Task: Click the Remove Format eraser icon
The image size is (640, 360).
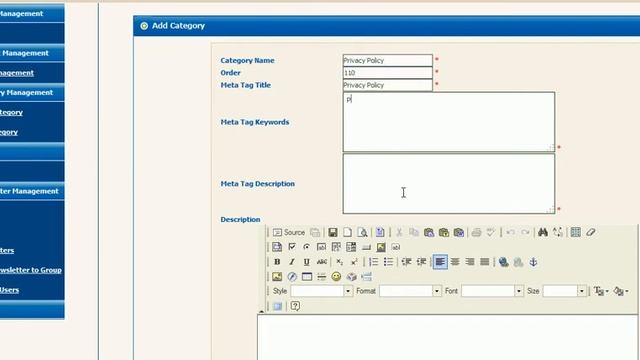Action: tap(591, 232)
